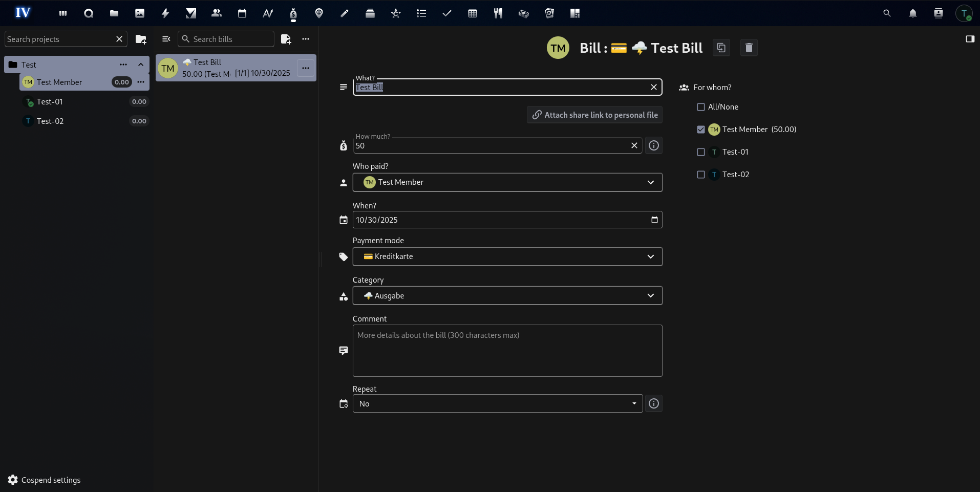Check the Test-01 checkbox
The width and height of the screenshot is (980, 492).
[700, 152]
